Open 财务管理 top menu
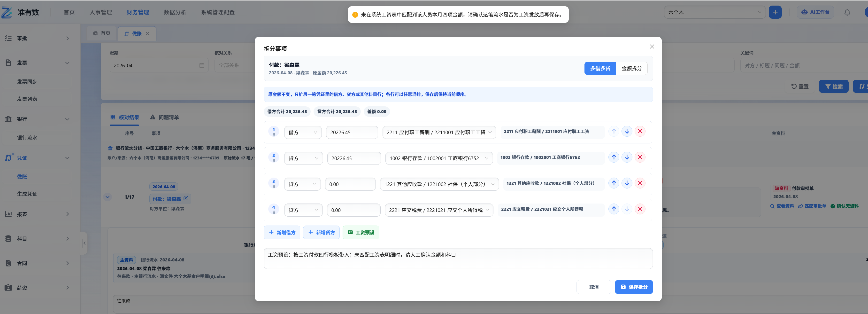The width and height of the screenshot is (868, 314). (138, 12)
